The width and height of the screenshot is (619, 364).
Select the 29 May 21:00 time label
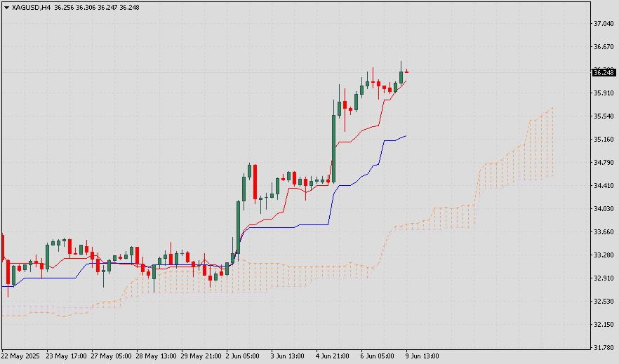coord(201,356)
